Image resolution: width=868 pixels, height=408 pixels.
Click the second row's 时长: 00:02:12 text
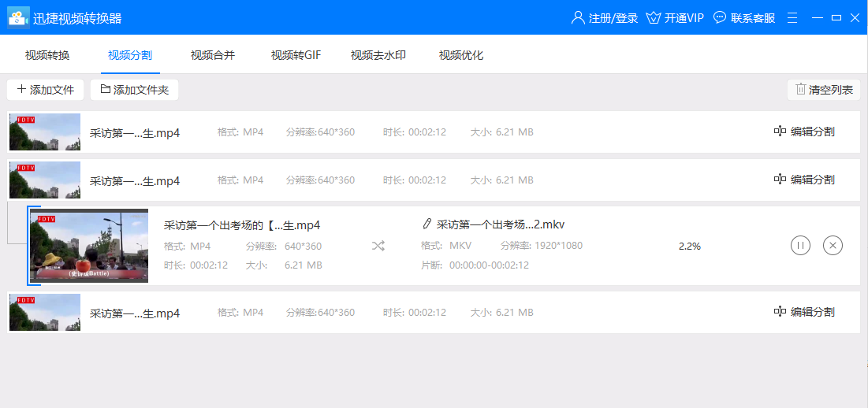(415, 180)
